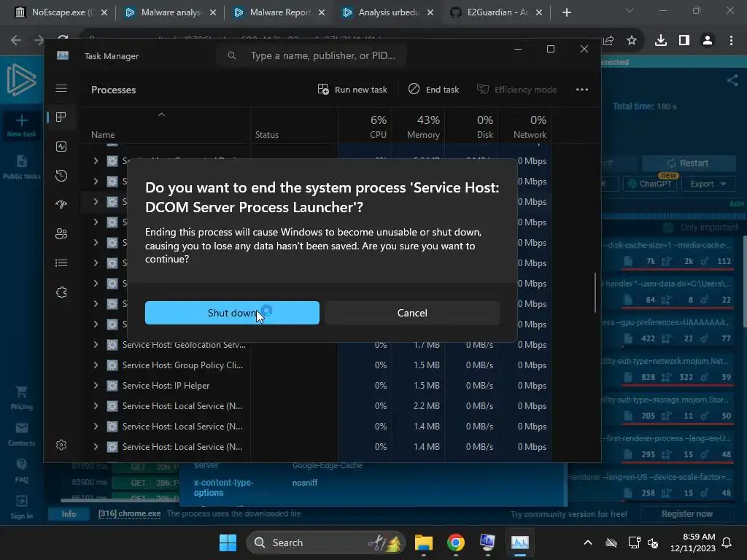Screen dimensions: 747x560
Task: Expand the 2.2 MB Local Service row
Action: (x=96, y=405)
